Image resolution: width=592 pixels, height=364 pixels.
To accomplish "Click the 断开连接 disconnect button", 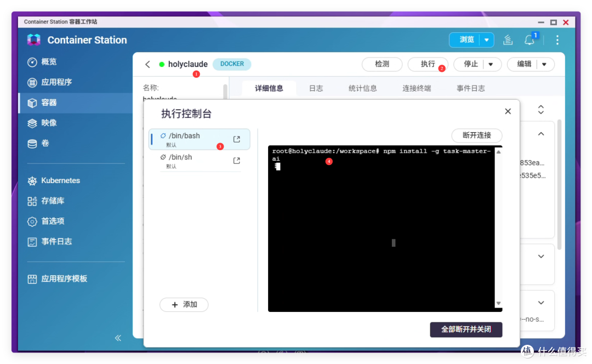I will [477, 135].
